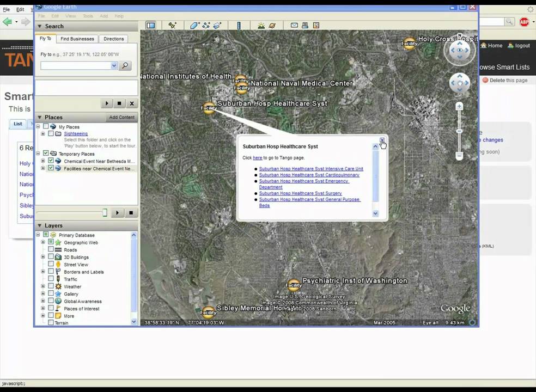Open Suburban Hosp Intensive Care Unit link
This screenshot has width=536, height=392.
pos(311,169)
